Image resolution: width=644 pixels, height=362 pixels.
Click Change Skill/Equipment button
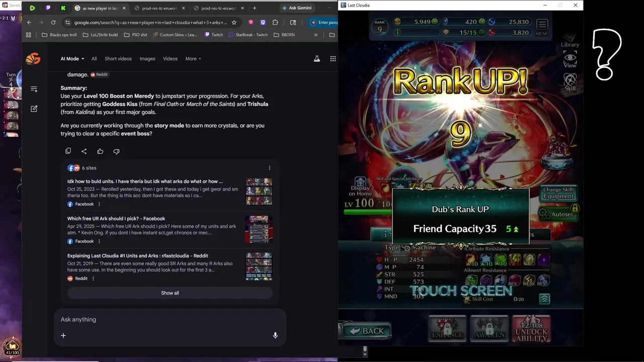[x=558, y=194]
